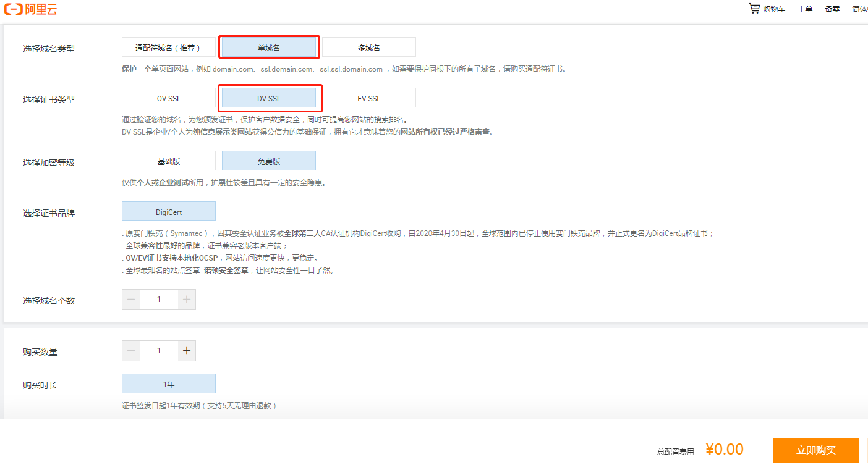Open 备案 filing menu
The height and width of the screenshot is (470, 868).
click(832, 9)
